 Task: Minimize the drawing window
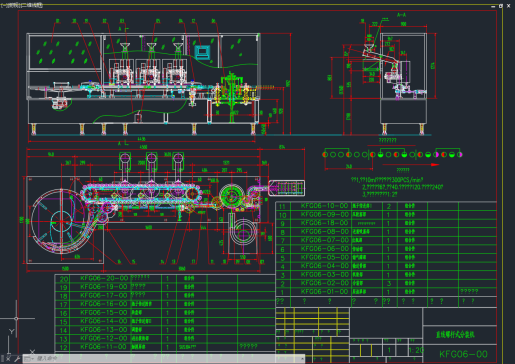[x=493, y=6]
